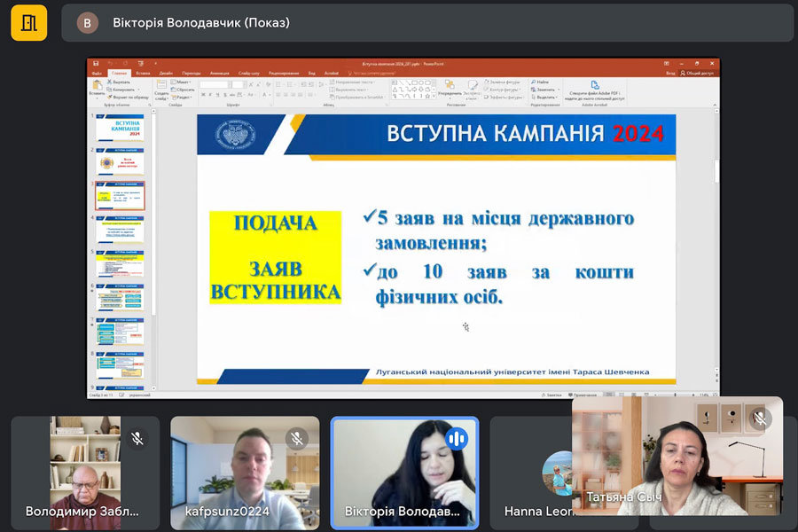Click Вырезать scissors cut button
Screen dimensions: 798x532
pos(119,82)
